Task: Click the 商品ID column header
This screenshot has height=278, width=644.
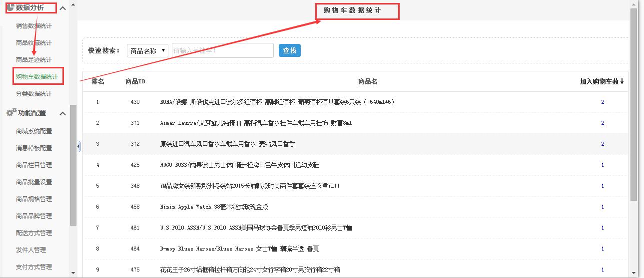Action: coord(135,81)
